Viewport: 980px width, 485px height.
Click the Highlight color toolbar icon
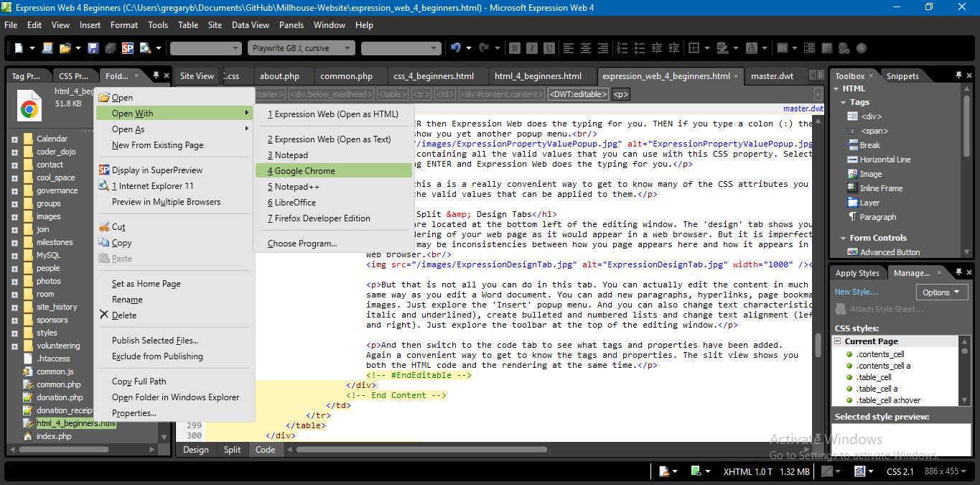(x=722, y=48)
